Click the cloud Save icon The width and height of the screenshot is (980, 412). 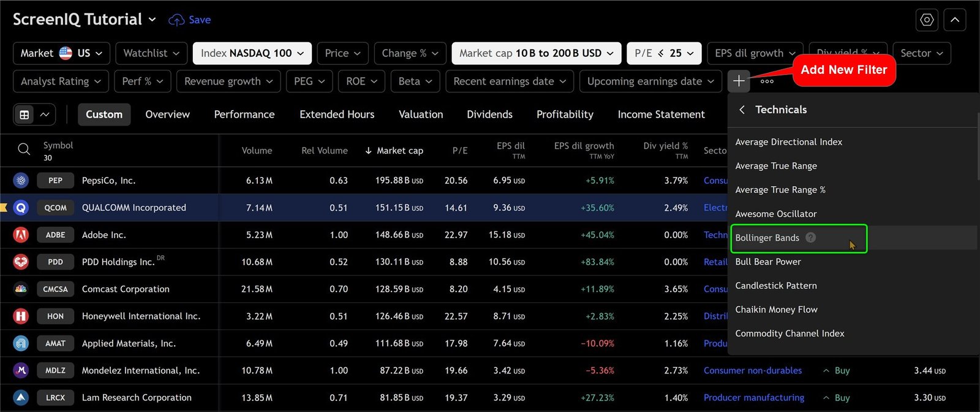pyautogui.click(x=176, y=20)
